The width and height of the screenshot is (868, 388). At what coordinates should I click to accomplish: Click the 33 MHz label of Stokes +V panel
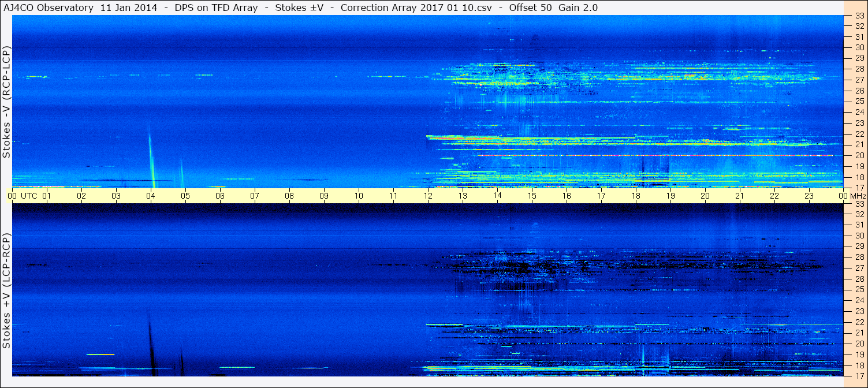(x=859, y=204)
